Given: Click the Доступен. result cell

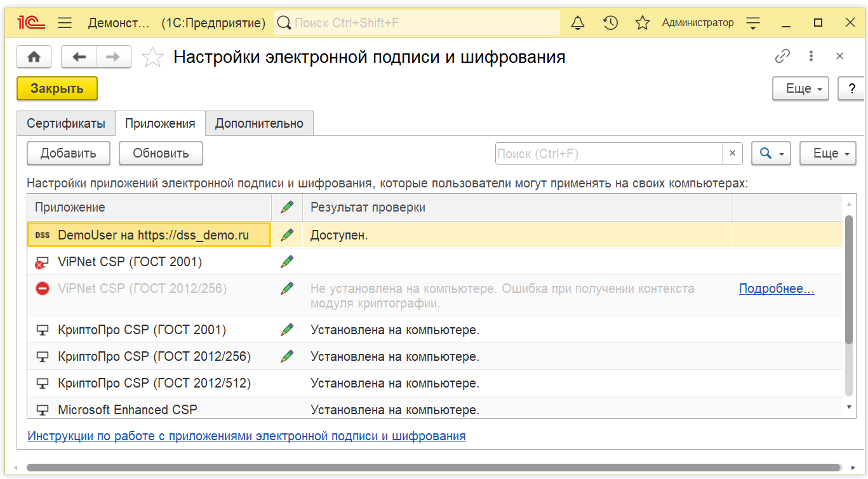Looking at the screenshot, I should (x=517, y=235).
